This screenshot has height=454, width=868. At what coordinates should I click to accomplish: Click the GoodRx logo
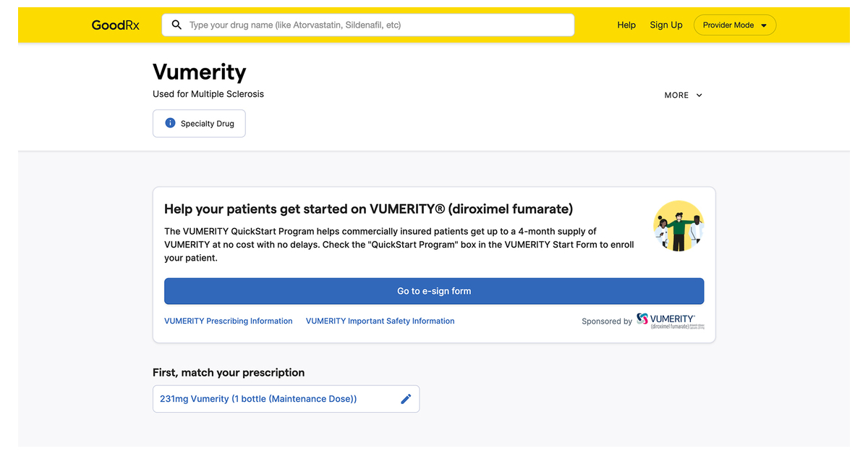(x=114, y=25)
